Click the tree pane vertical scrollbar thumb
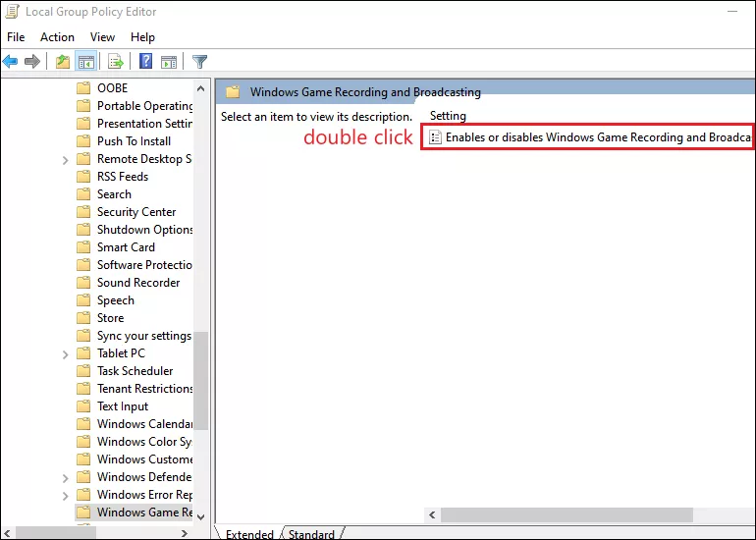Viewport: 756px width, 540px height. [201, 381]
